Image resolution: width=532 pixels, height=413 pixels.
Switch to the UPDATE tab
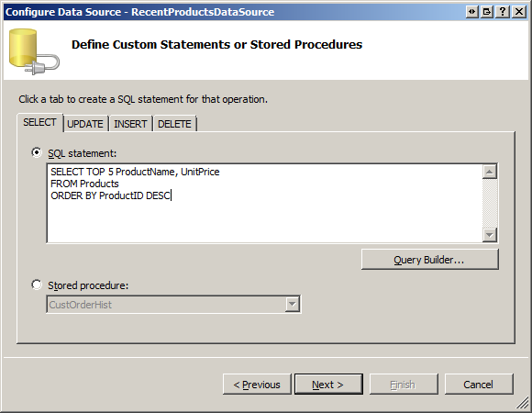coord(85,124)
